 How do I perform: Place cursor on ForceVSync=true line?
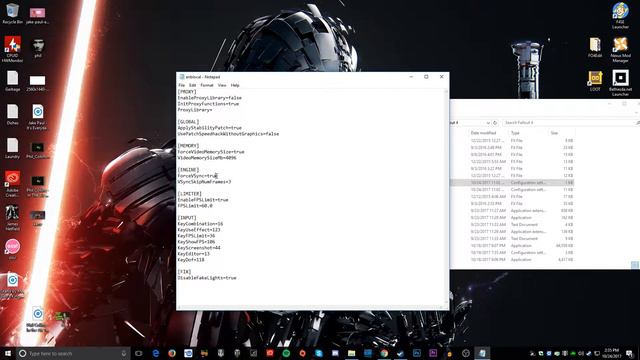pyautogui.click(x=198, y=176)
